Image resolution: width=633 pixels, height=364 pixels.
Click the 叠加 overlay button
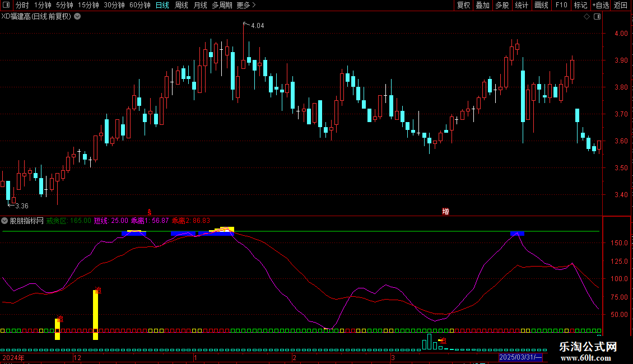point(482,5)
